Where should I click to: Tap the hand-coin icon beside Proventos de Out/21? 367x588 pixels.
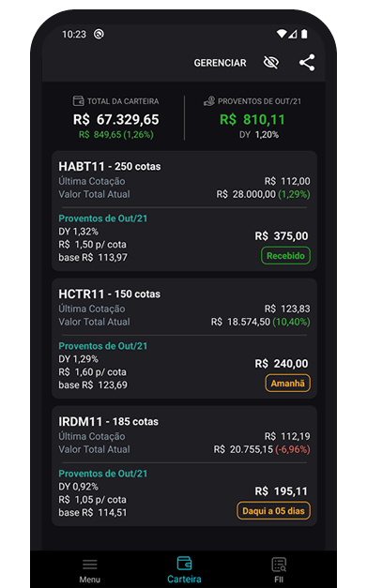pyautogui.click(x=209, y=101)
